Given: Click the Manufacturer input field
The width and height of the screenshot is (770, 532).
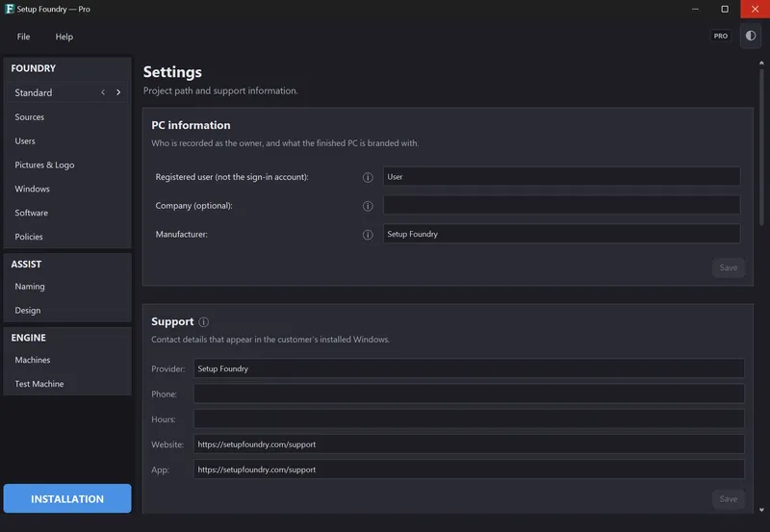Looking at the screenshot, I should 561,234.
